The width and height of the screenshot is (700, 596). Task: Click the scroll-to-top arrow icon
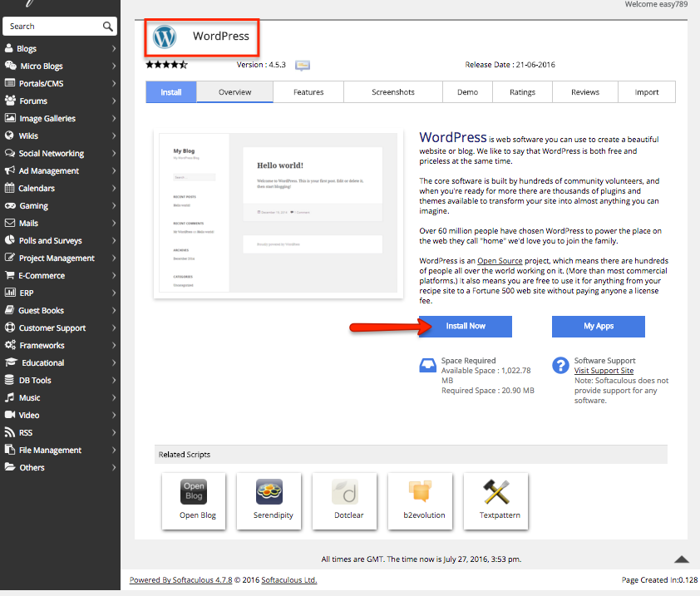(x=681, y=559)
